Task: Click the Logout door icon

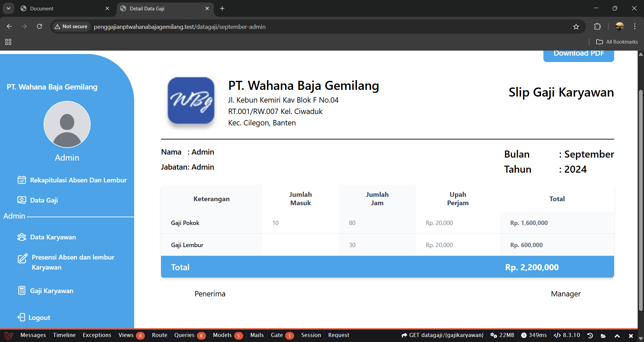Action: coord(21,317)
